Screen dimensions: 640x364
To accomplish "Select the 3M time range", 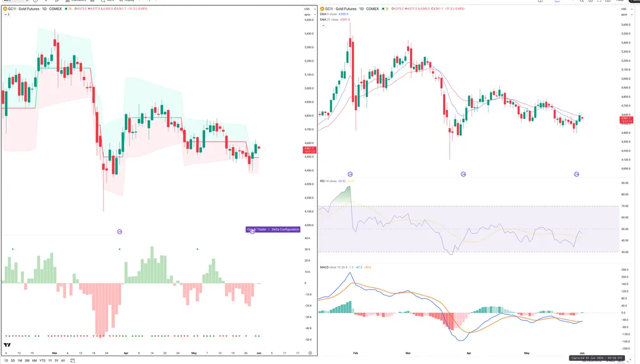I will [27, 361].
